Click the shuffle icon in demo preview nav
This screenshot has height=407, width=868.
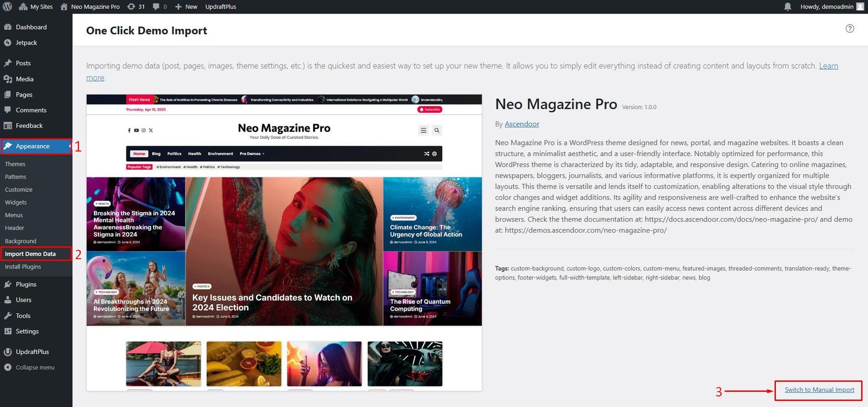point(426,154)
